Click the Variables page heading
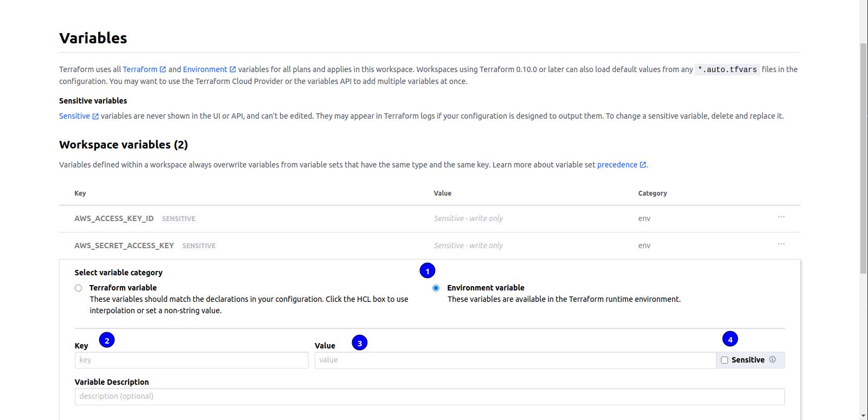This screenshot has height=420, width=868. (93, 38)
